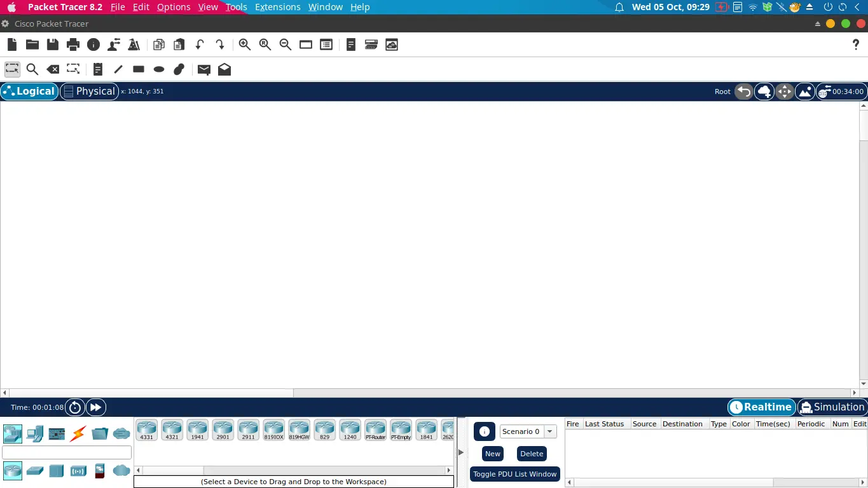The image size is (868, 488).
Task: Select the Inspect magnifier tool
Action: 32,69
